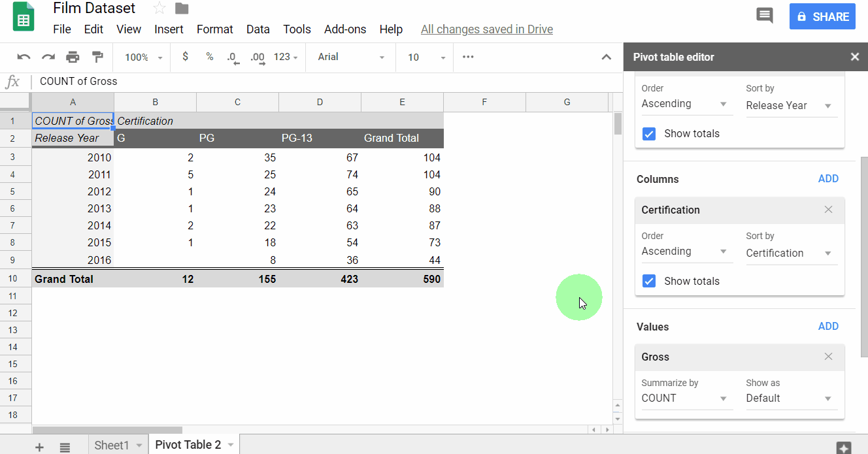
Task: Select column header F
Action: 484,102
